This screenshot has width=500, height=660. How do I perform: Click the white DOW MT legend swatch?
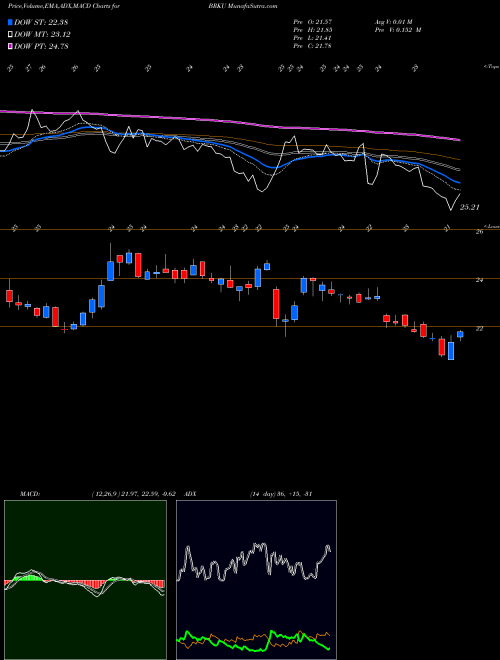click(x=10, y=34)
